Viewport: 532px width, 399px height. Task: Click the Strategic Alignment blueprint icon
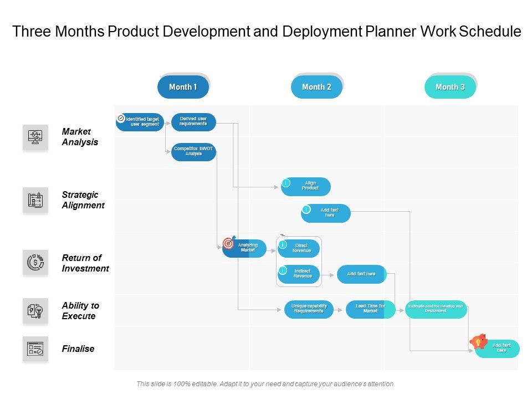(x=35, y=200)
